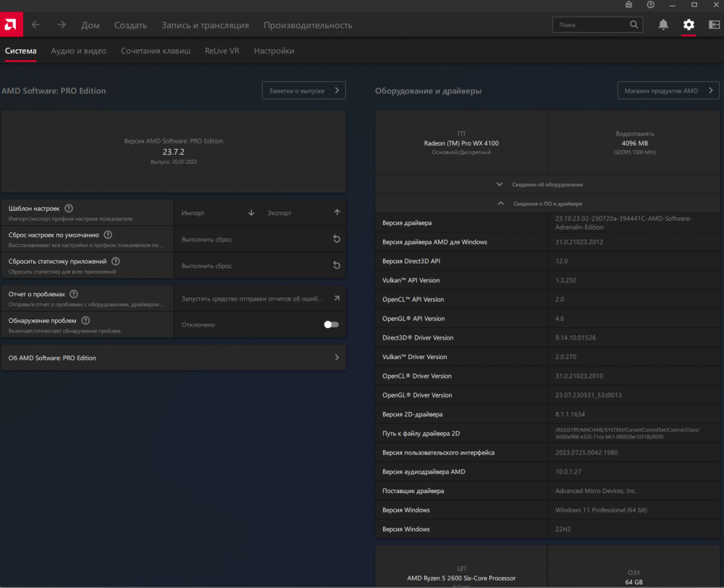Click Выполнить сброс for application statistics
The height and width of the screenshot is (588, 724).
tap(260, 266)
